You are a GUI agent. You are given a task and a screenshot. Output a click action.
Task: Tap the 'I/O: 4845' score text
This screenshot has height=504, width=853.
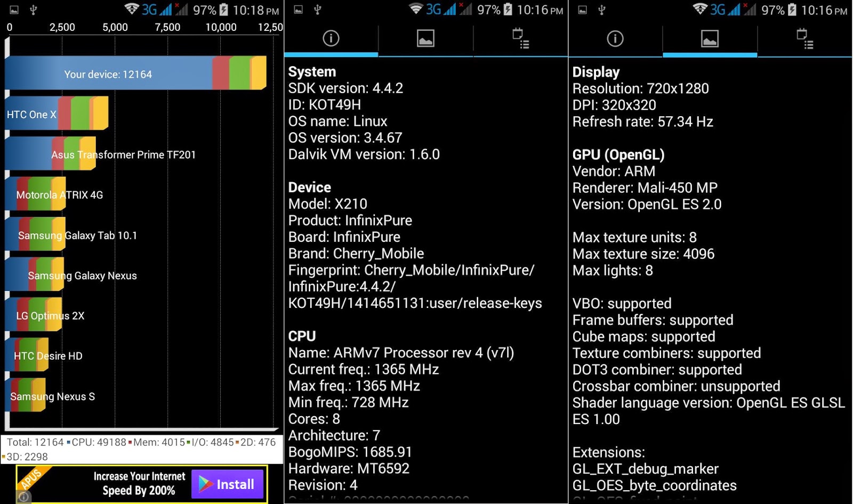pyautogui.click(x=213, y=442)
